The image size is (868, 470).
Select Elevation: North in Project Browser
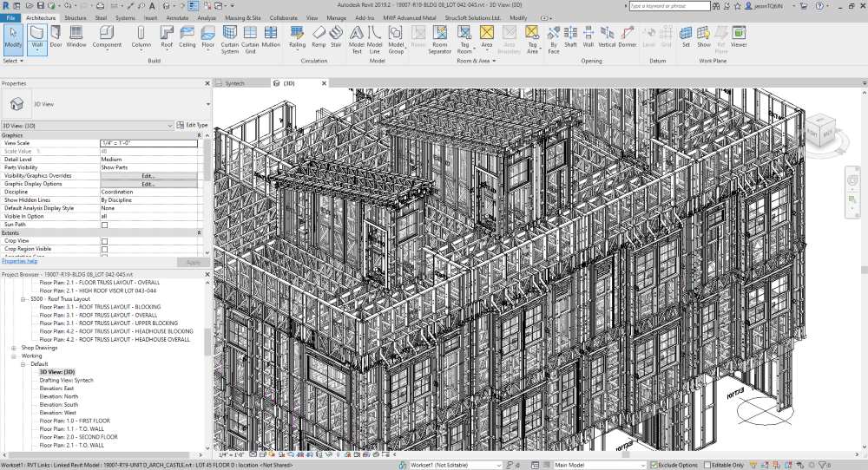(x=58, y=396)
